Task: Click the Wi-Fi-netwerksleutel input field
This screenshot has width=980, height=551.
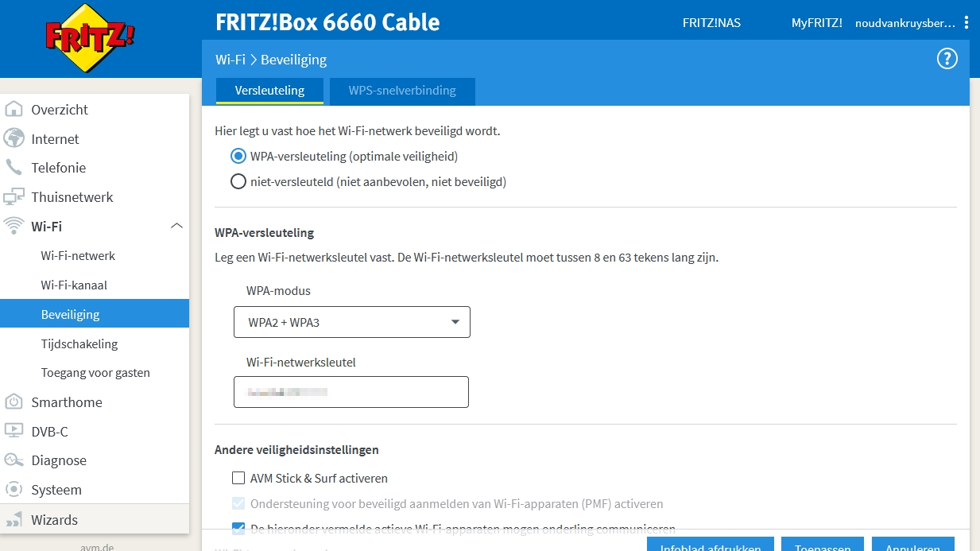Action: pos(351,392)
